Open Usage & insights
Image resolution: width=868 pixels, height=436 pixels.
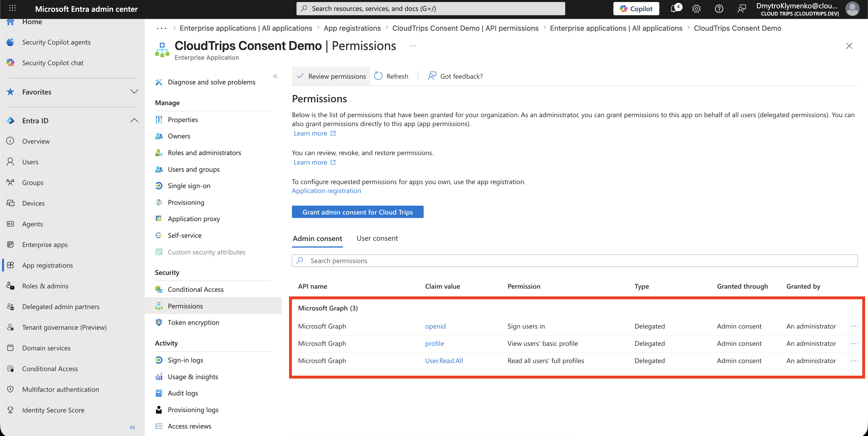(193, 377)
